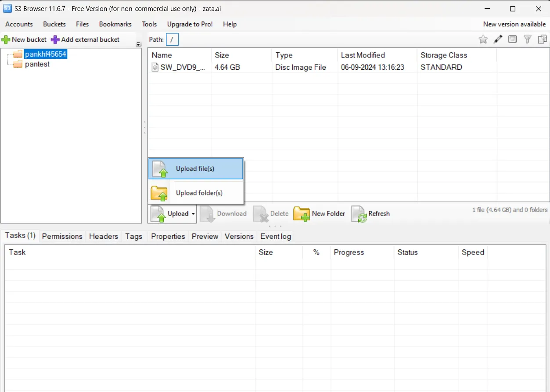Choose Upload folder(s) from the popup
Image resolution: width=550 pixels, height=392 pixels.
196,193
